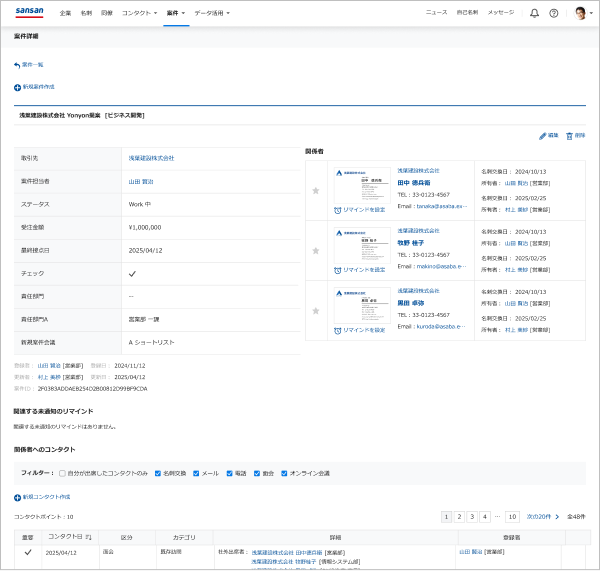The image size is (600, 571).
Task: Star the 田中 contact card
Action: coord(316,191)
